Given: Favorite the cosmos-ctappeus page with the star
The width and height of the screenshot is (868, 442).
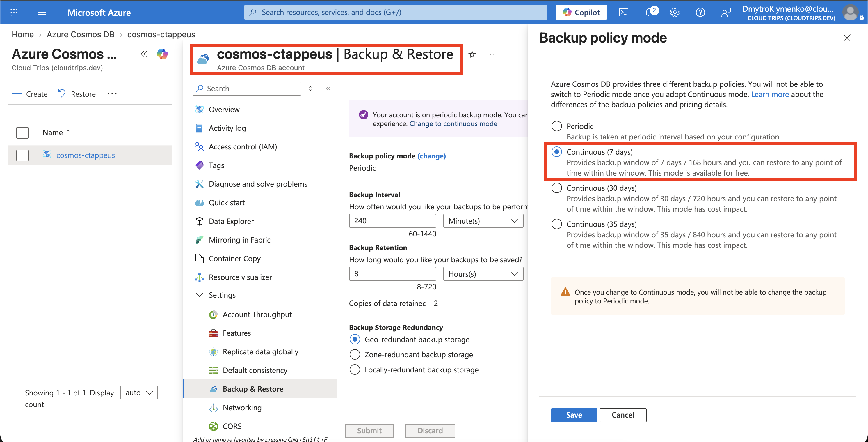Looking at the screenshot, I should (472, 54).
